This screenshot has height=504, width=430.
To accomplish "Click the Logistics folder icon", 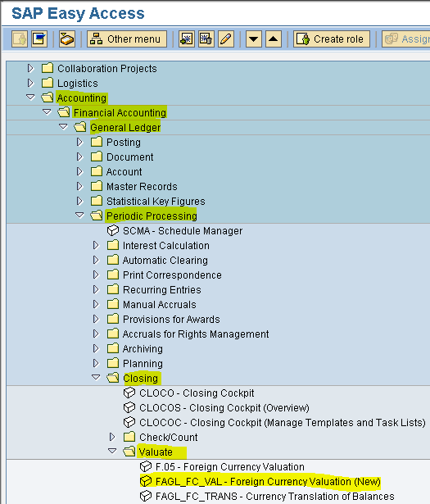I will pyautogui.click(x=48, y=83).
